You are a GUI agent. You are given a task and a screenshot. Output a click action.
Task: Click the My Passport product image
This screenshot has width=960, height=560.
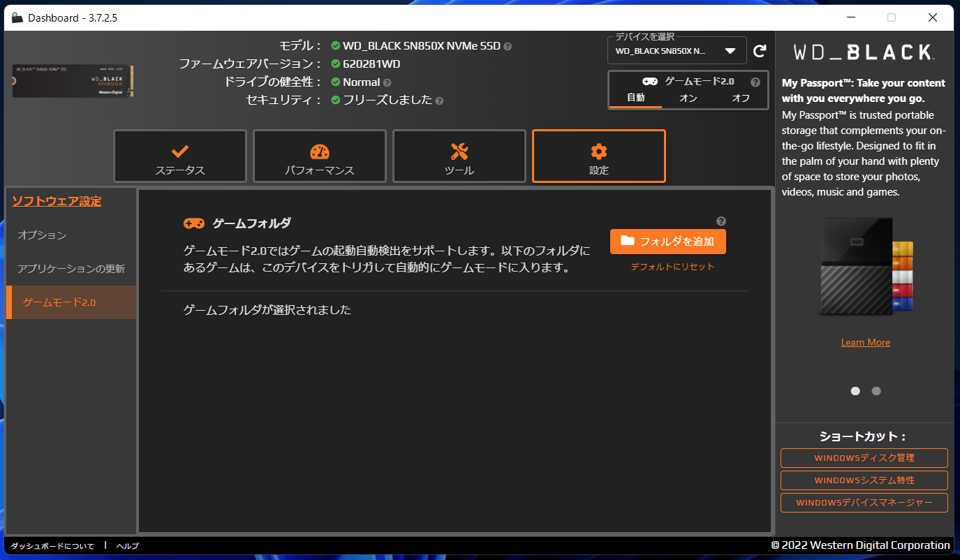tap(866, 266)
